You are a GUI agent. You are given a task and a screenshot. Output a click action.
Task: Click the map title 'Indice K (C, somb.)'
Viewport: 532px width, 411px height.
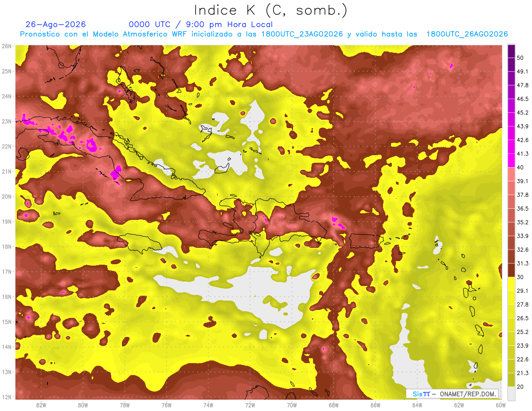pos(270,11)
